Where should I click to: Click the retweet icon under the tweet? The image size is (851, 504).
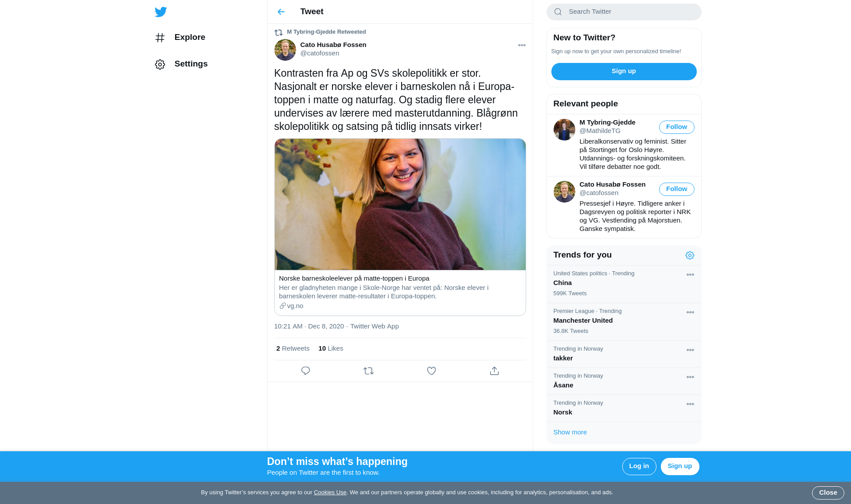[368, 371]
